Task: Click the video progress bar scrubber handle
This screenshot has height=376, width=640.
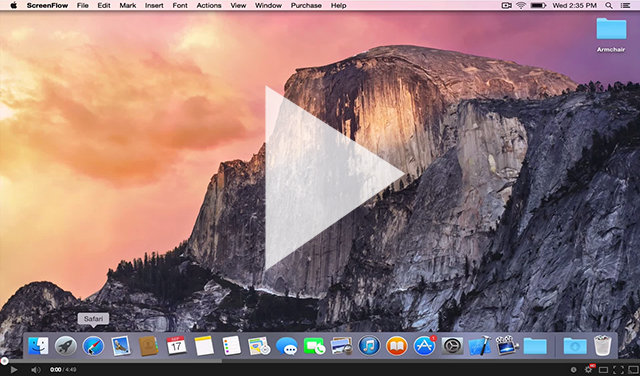Action: (4, 361)
